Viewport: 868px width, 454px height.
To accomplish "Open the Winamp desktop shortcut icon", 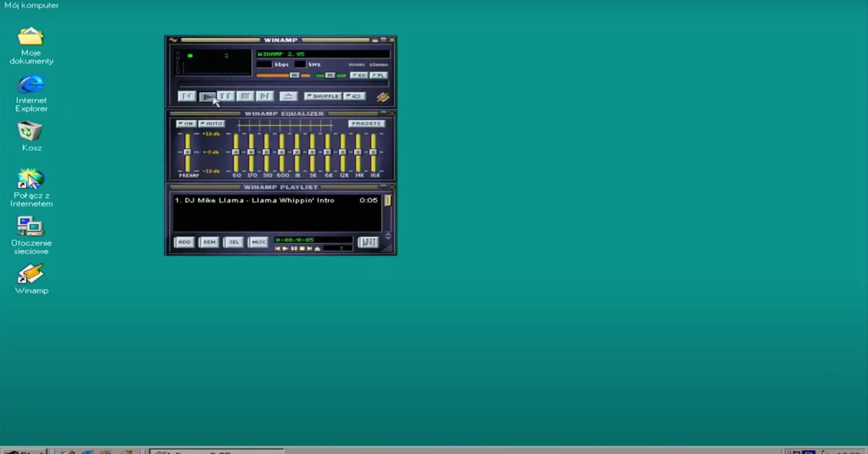I will click(31, 274).
